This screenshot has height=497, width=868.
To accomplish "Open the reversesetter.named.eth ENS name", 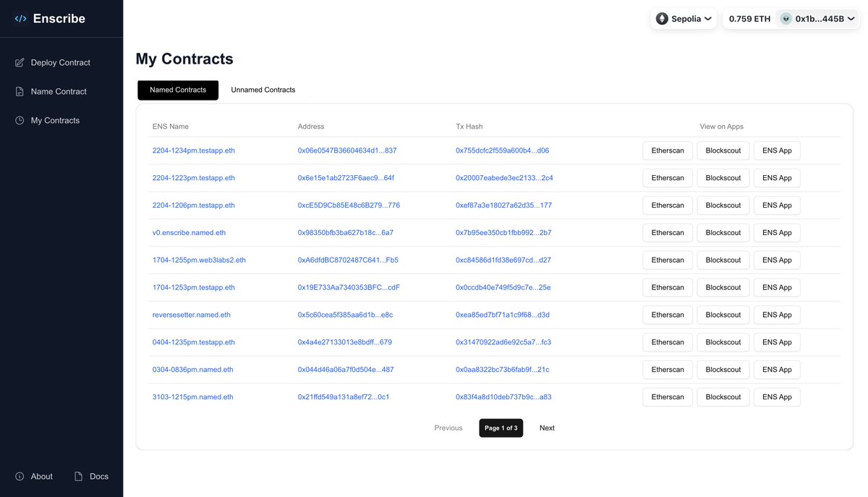I will [x=192, y=315].
